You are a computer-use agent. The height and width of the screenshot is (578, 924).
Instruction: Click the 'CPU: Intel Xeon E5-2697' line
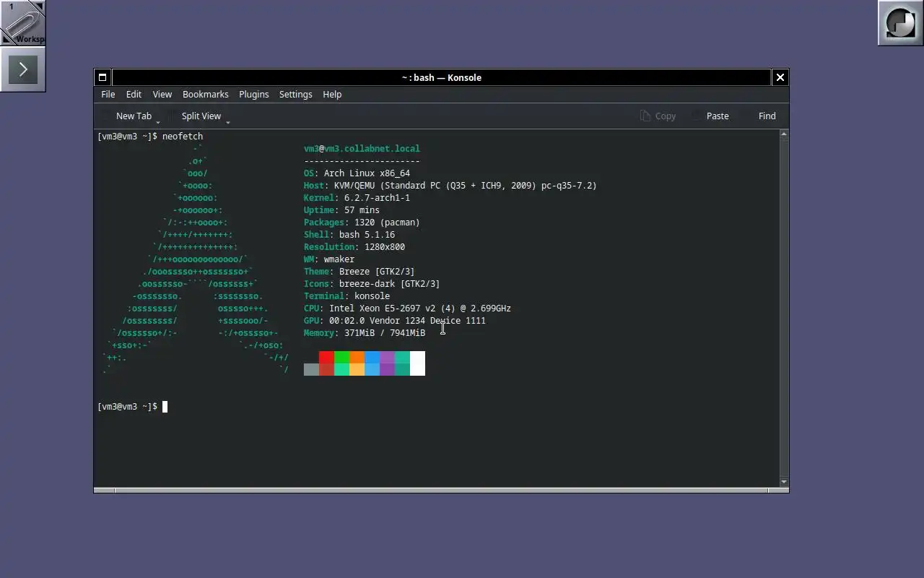pyautogui.click(x=407, y=309)
